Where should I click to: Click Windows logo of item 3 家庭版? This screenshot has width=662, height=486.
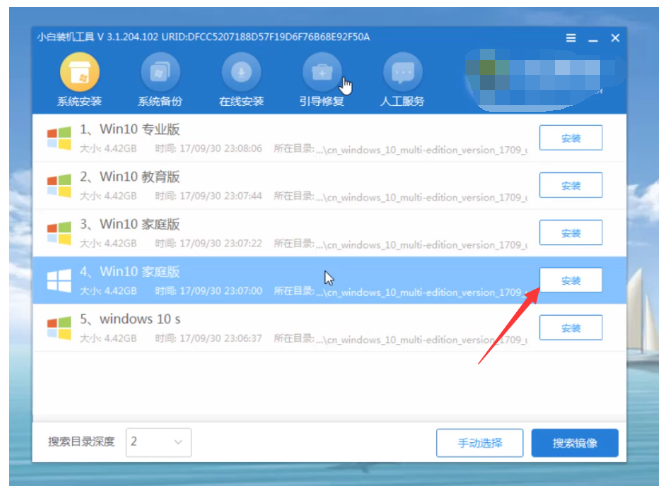[59, 233]
